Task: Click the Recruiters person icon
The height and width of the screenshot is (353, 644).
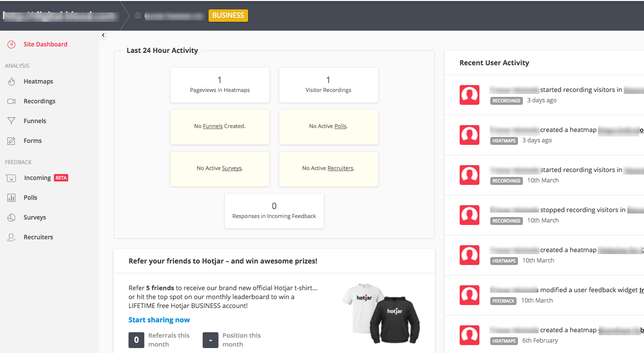Action: (x=11, y=237)
